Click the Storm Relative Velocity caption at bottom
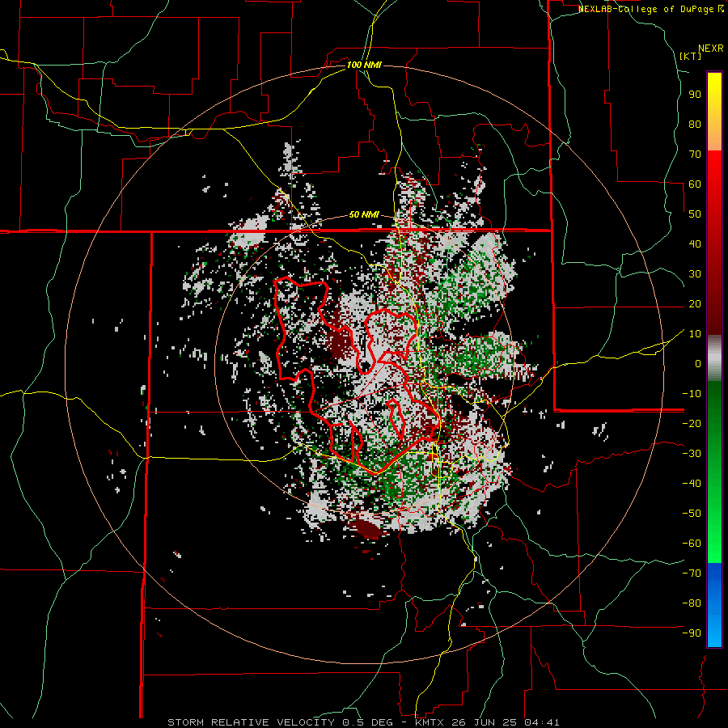This screenshot has height=728, width=728. (363, 722)
